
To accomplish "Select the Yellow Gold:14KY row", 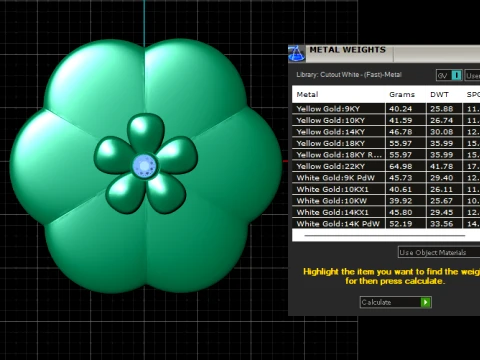I will click(x=386, y=132).
